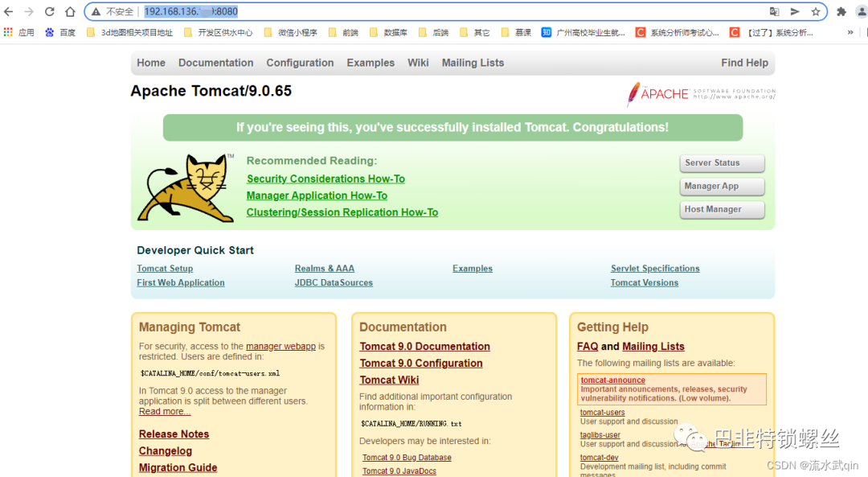Open the 【过了】系统分析 bookmark

772,33
